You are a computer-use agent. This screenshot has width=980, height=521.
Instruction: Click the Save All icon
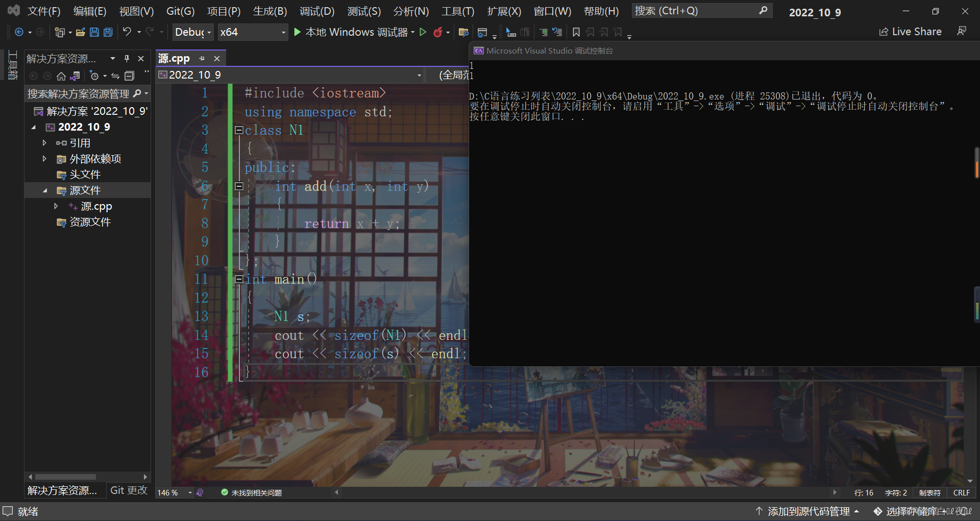[108, 32]
